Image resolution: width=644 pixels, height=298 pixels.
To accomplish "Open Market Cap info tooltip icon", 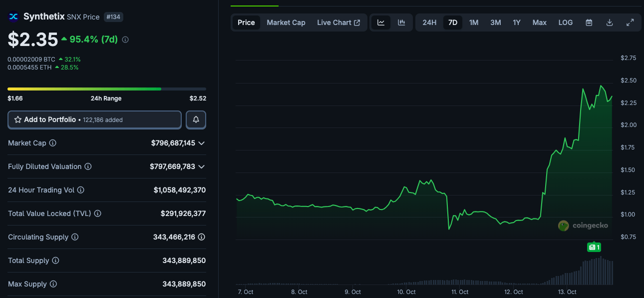I will pyautogui.click(x=53, y=143).
